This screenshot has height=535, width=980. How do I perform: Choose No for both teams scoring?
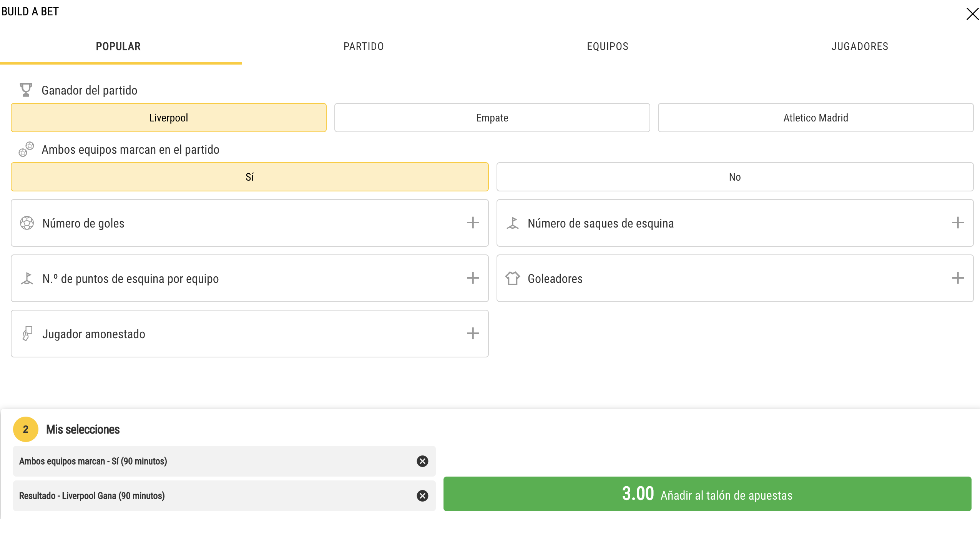point(735,177)
